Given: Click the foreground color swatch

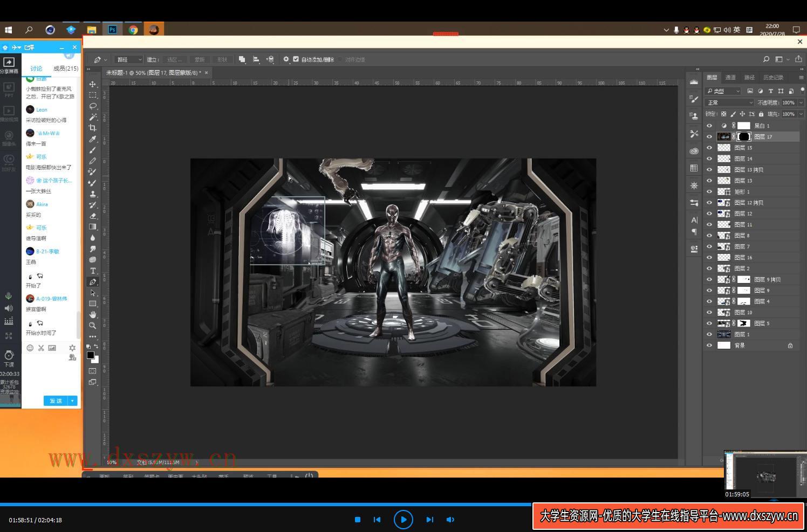Looking at the screenshot, I should coord(91,355).
